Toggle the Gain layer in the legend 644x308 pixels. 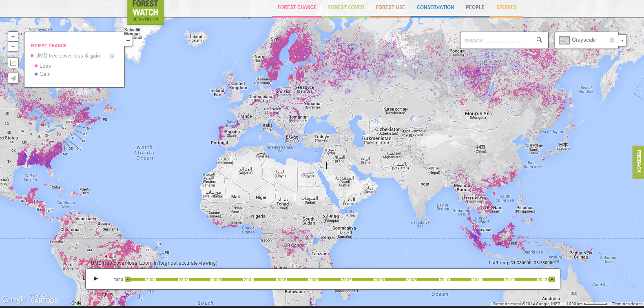(45, 74)
